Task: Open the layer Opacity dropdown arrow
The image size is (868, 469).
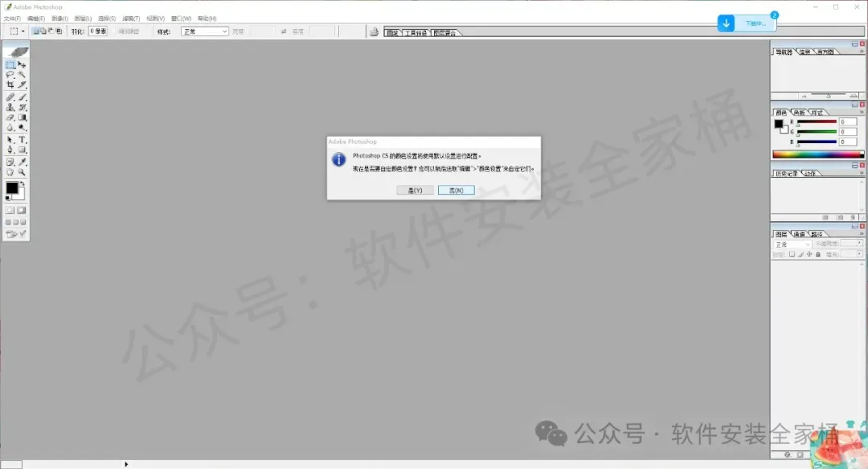Action: (x=859, y=243)
